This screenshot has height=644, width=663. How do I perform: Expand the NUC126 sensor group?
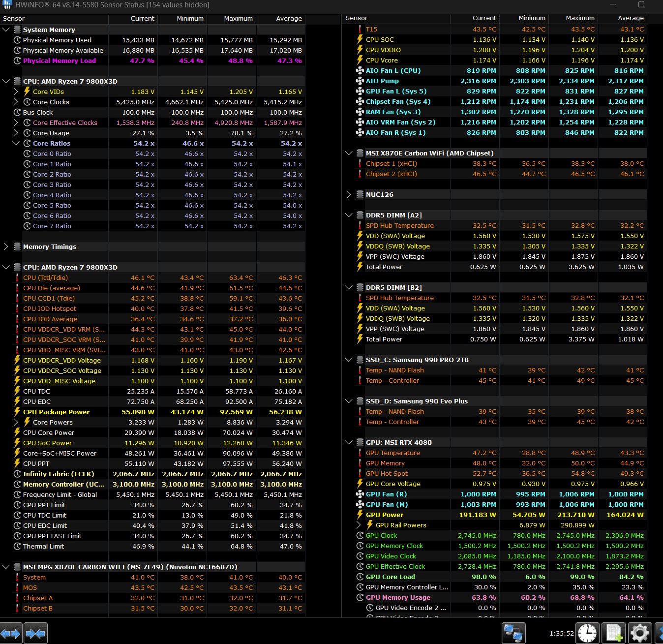coord(349,194)
